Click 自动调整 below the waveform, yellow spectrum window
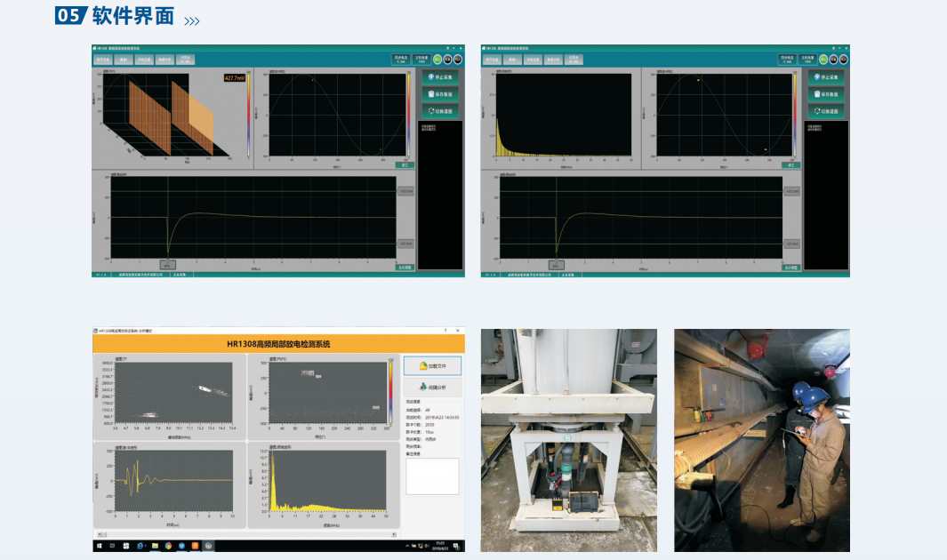This screenshot has height=560, width=947. click(791, 267)
